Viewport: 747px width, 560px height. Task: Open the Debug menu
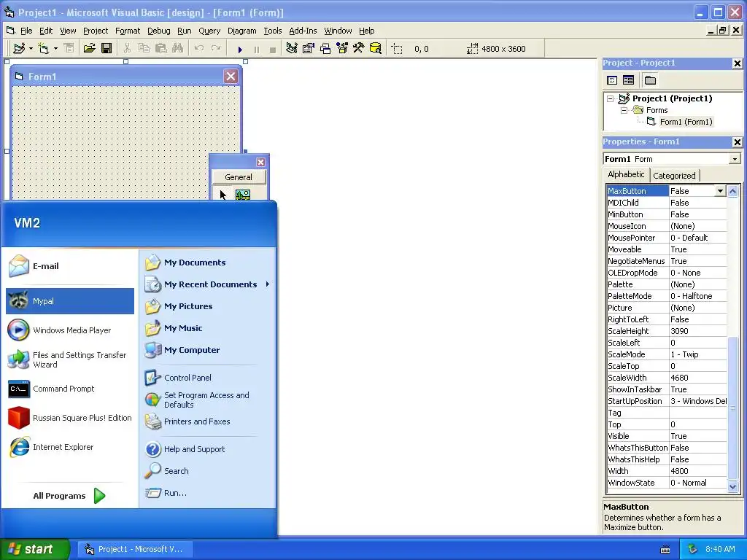coord(158,31)
